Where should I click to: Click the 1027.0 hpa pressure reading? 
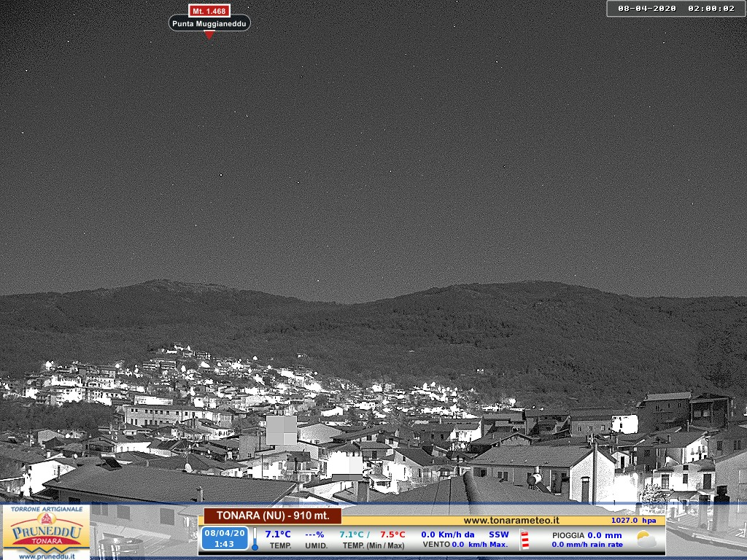pyautogui.click(x=633, y=521)
